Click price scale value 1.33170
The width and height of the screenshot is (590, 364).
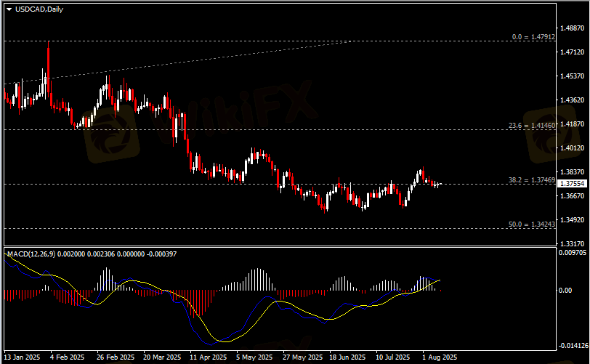(x=572, y=243)
